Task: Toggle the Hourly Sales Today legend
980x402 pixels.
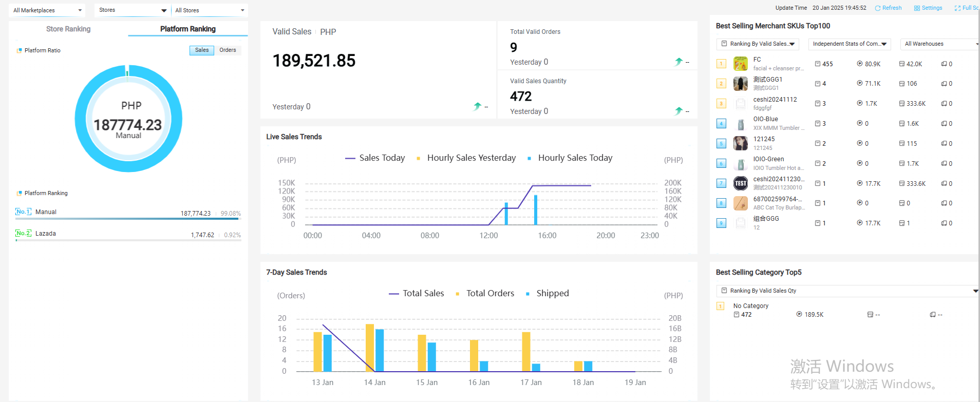Action: 570,158
